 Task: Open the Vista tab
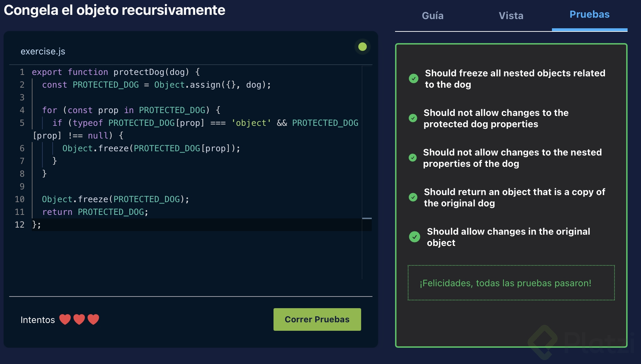(511, 16)
